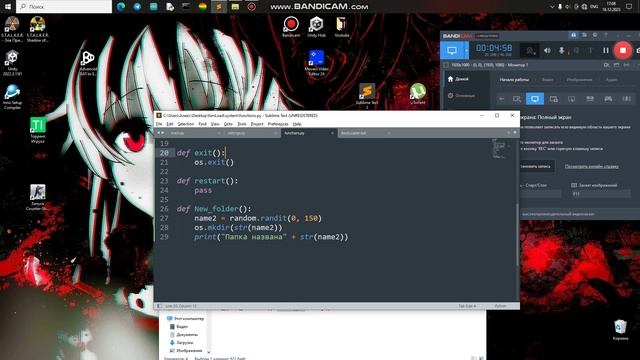Open the Preferences menu in Sublime Text
This screenshot has height=360, width=640.
tap(278, 124)
